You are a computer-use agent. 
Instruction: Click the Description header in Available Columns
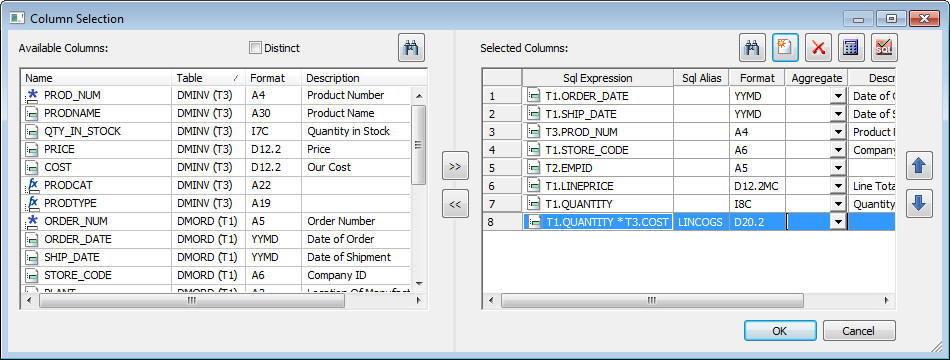pyautogui.click(x=364, y=78)
